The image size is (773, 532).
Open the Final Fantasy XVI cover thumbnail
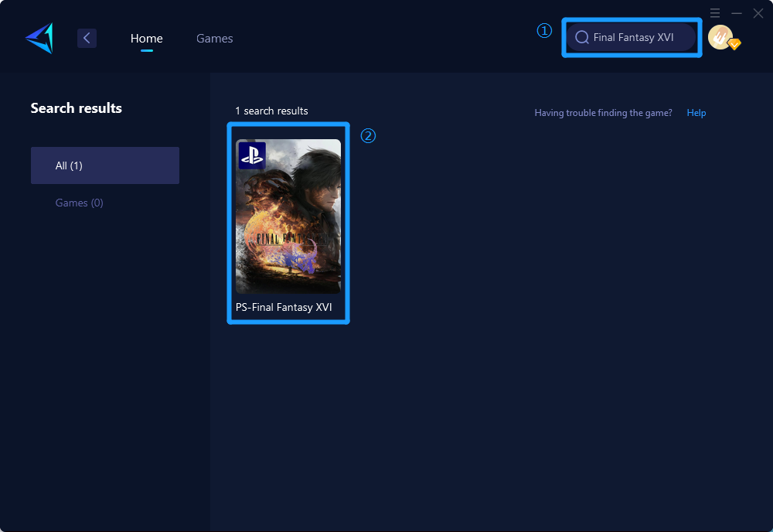(288, 217)
